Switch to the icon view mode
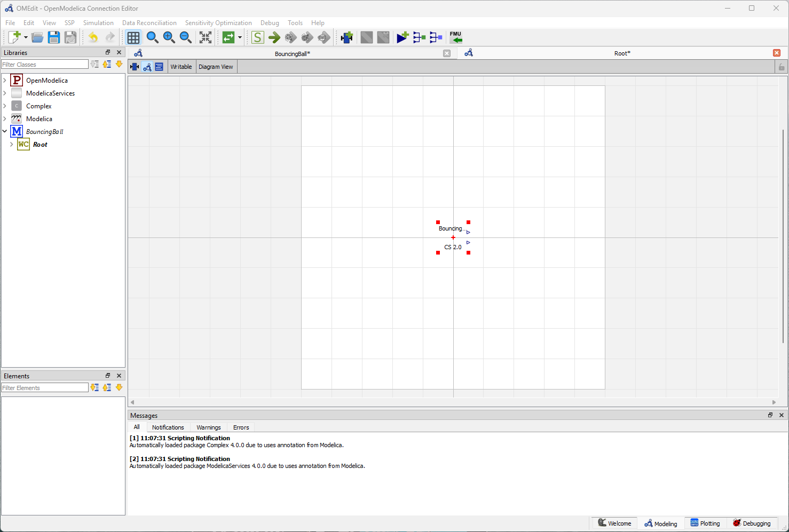Viewport: 789px width, 532px height. tap(134, 66)
